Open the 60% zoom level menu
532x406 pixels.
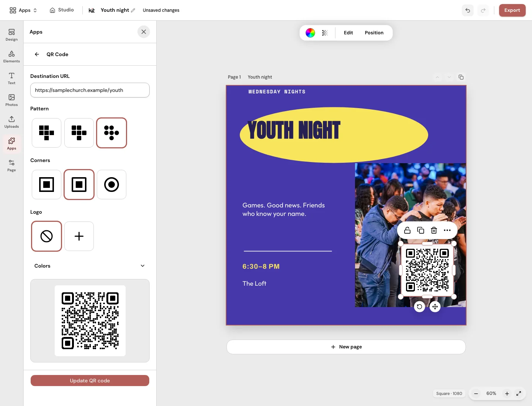491,394
